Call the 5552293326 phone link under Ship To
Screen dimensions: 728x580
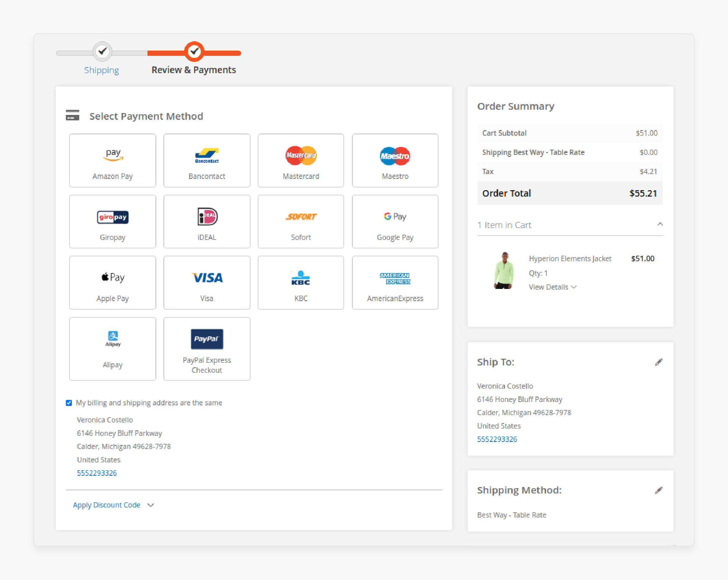tap(497, 439)
